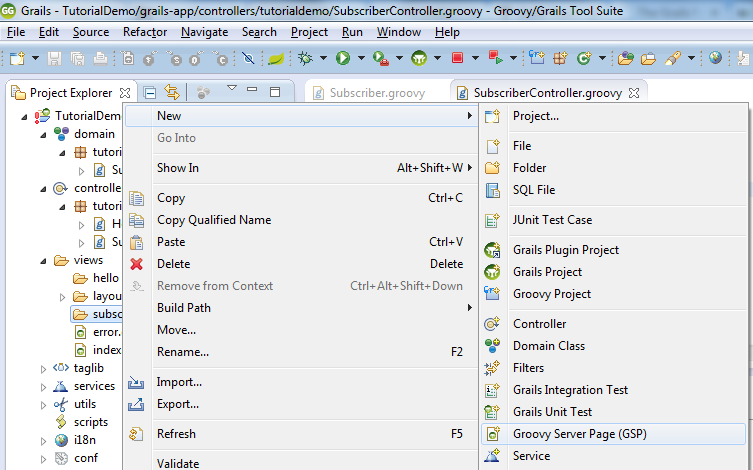Open the Project Explorer view menu triangle
The height and width of the screenshot is (470, 753).
[231, 88]
